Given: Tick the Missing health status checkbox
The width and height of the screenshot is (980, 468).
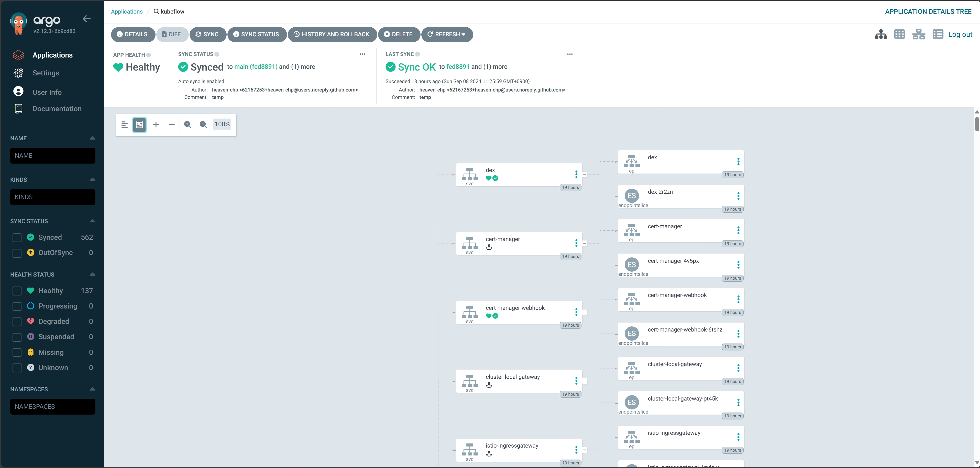Looking at the screenshot, I should point(17,352).
